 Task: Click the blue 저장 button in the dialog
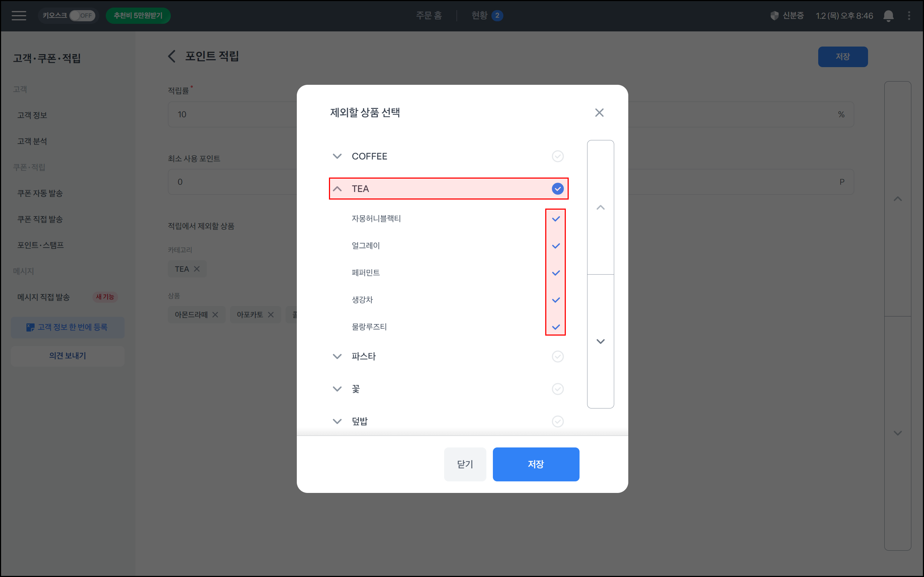pos(536,464)
